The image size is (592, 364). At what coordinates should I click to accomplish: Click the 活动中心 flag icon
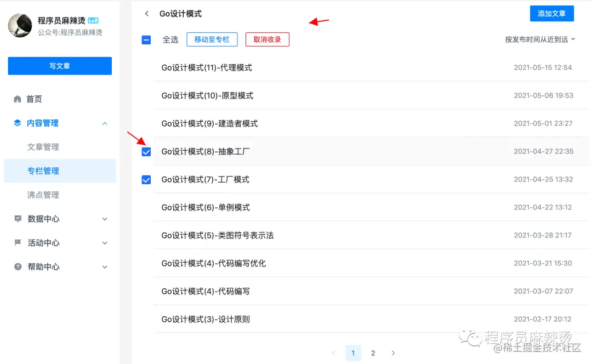point(19,243)
